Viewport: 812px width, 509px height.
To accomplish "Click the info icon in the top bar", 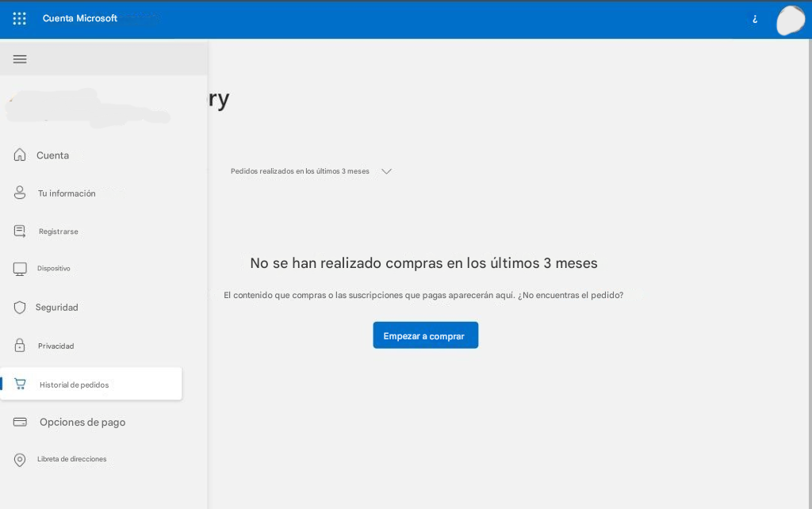I will point(754,19).
